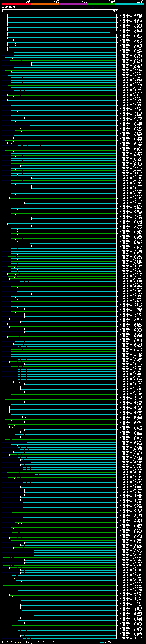Select the UniRef100_P13851 label
This screenshot has height=644, width=146.
pyautogui.click(x=131, y=299)
